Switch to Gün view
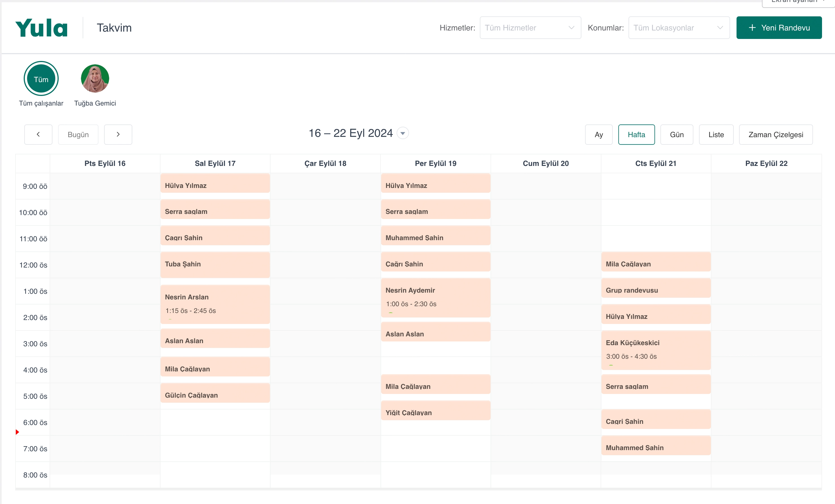835x504 pixels. click(x=676, y=135)
